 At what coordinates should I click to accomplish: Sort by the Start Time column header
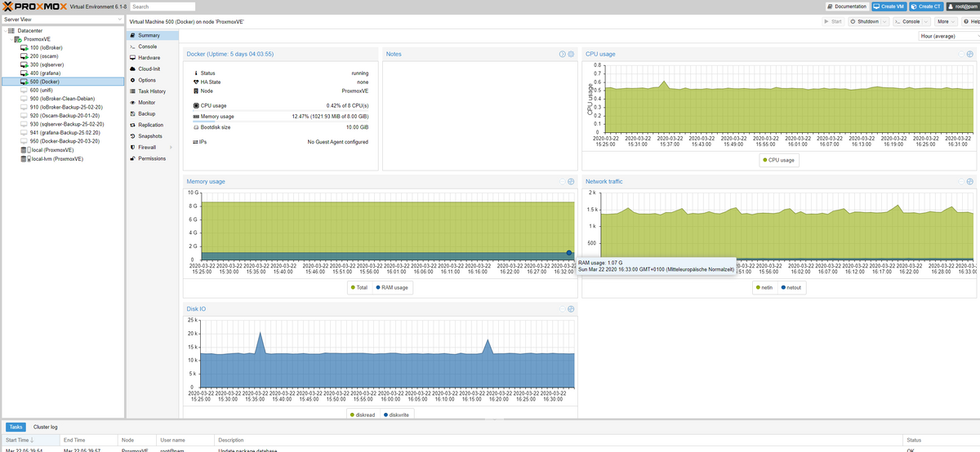pos(30,441)
